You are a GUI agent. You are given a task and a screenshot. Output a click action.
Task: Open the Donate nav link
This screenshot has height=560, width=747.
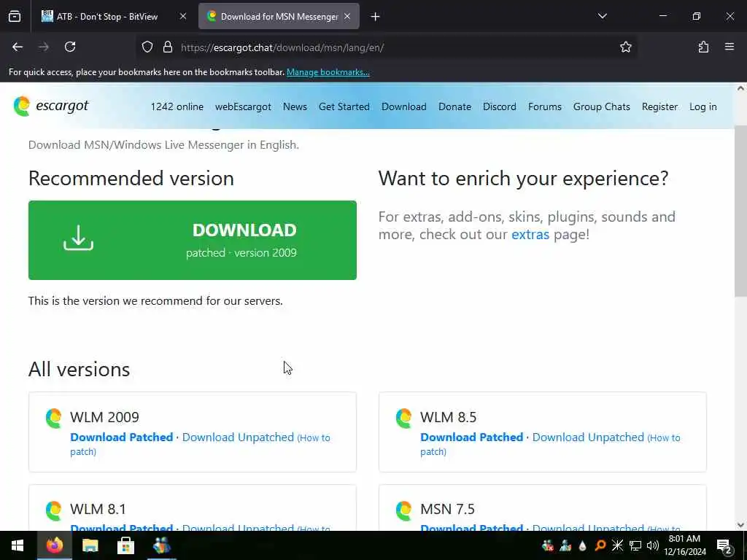point(454,106)
